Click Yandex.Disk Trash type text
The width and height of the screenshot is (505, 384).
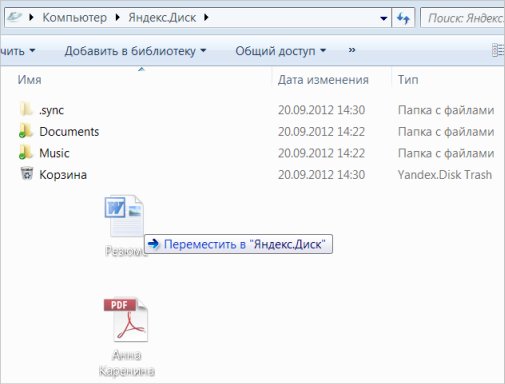click(x=445, y=175)
